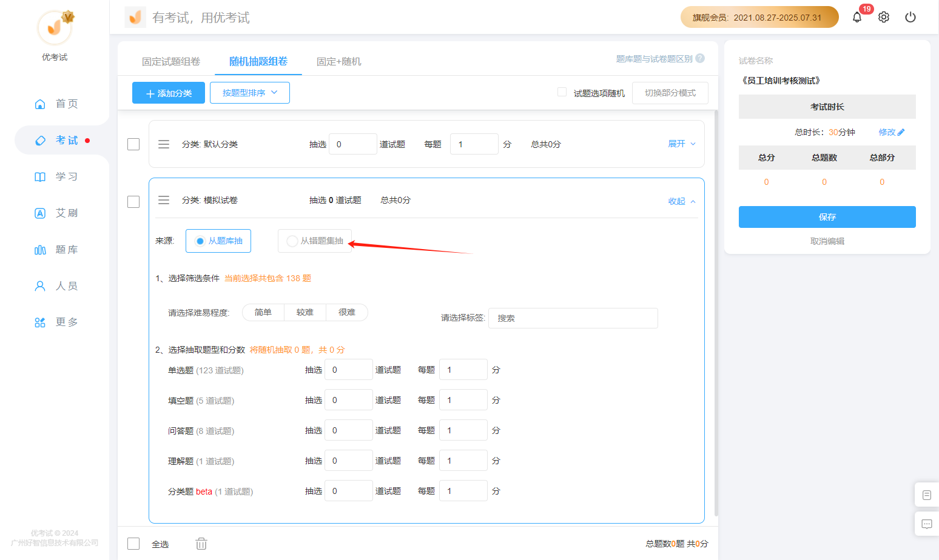Image resolution: width=939 pixels, height=560 pixels.
Task: Open settings gear icon in header
Action: 884,17
